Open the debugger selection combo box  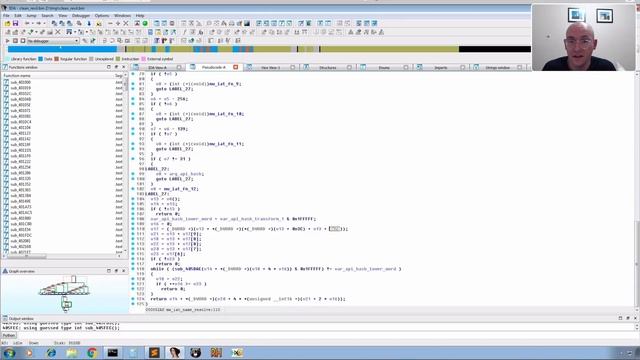click(53, 41)
